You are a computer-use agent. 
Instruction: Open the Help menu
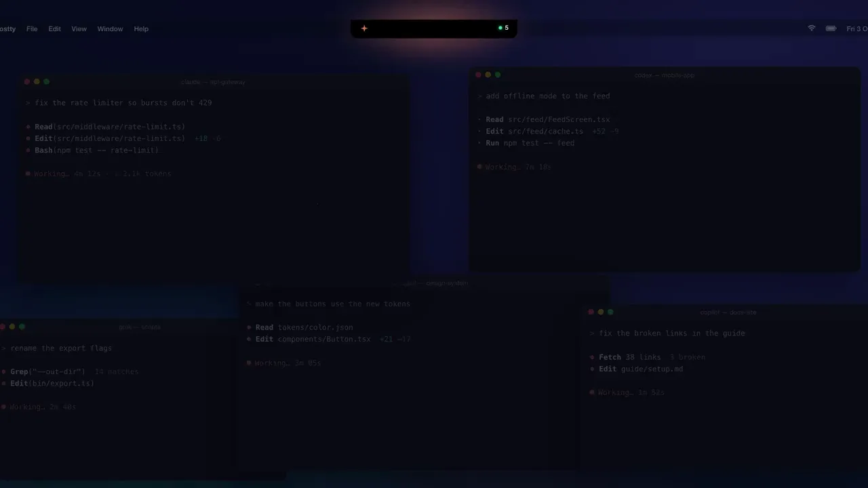pyautogui.click(x=141, y=29)
